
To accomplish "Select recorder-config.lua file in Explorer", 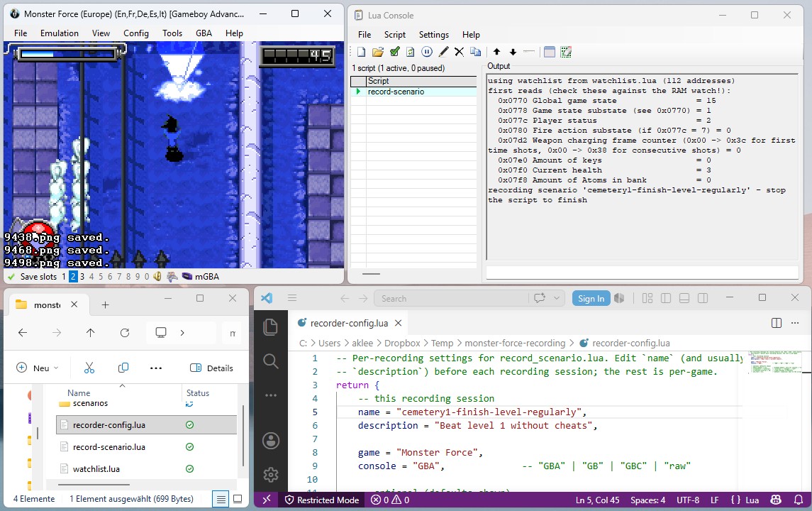I will 146,425.
